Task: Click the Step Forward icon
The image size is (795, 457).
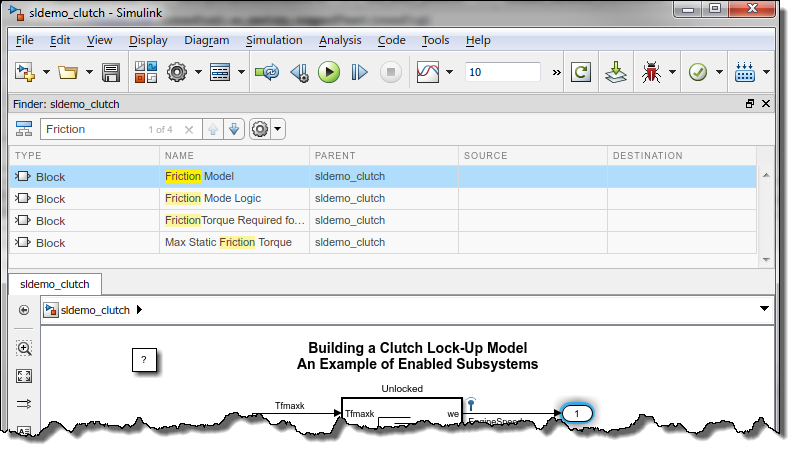Action: (360, 72)
